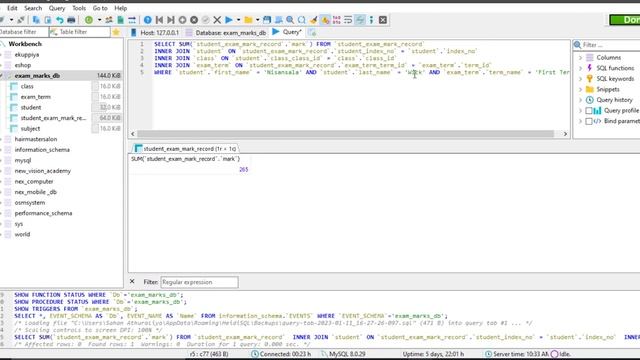
Task: Select the subject table
Action: click(30, 129)
